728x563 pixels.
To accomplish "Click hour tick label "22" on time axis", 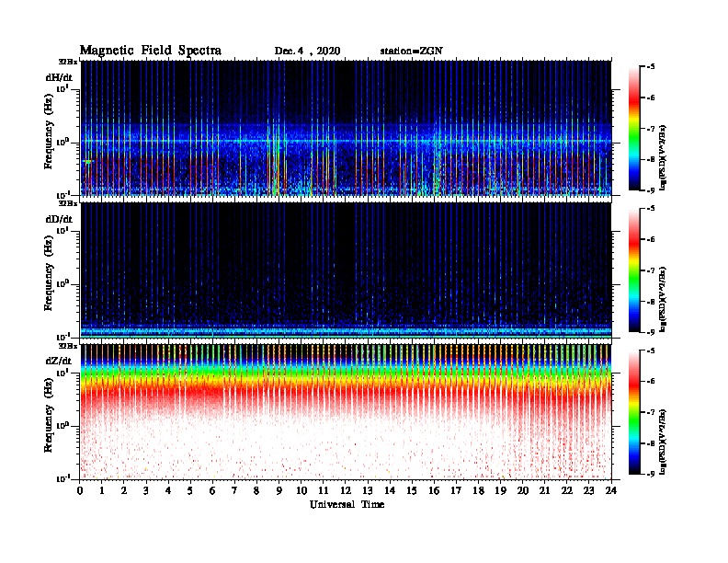I will coord(567,491).
